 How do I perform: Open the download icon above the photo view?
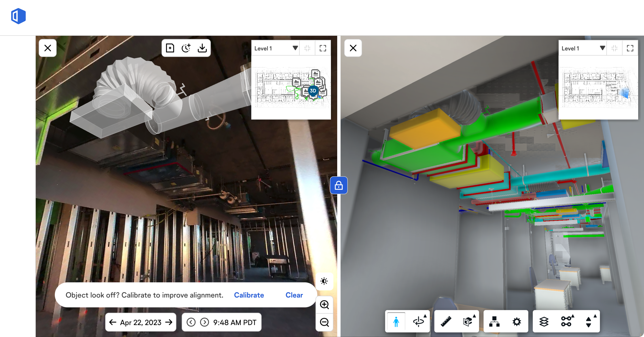coord(202,48)
